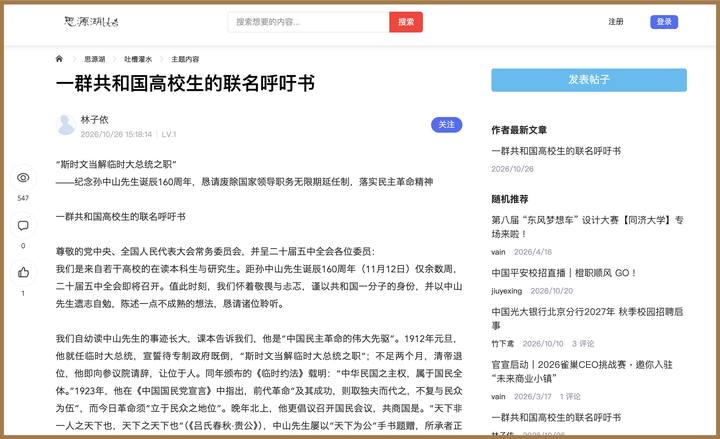This screenshot has height=439, width=720.
Task: Click the view count 547
Action: pos(23,198)
